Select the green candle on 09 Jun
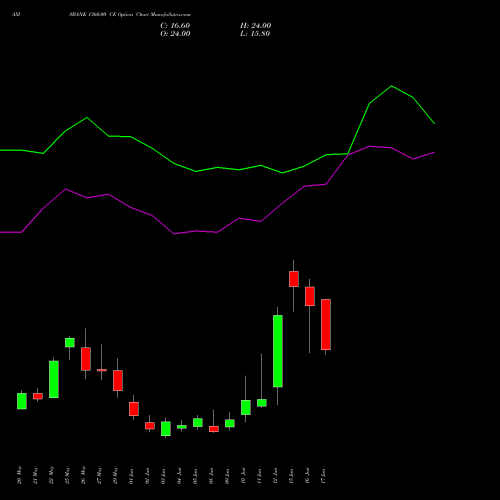The image size is (500, 500). pyautogui.click(x=230, y=423)
